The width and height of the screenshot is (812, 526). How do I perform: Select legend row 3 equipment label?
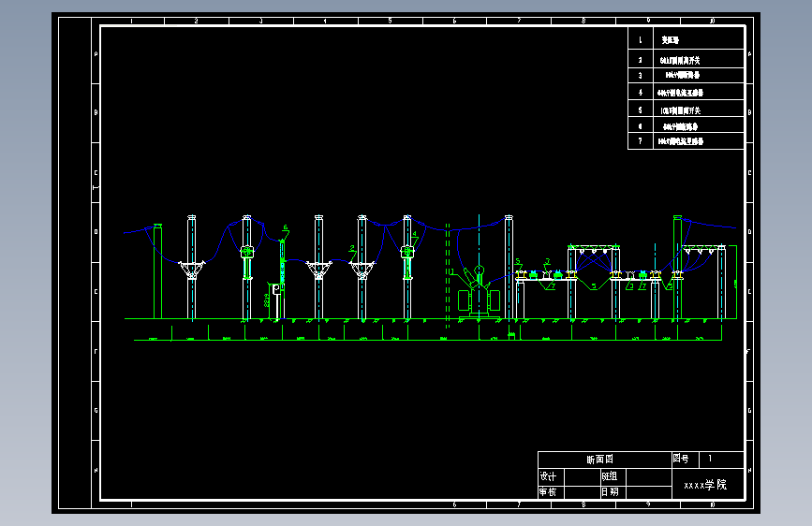(683, 75)
